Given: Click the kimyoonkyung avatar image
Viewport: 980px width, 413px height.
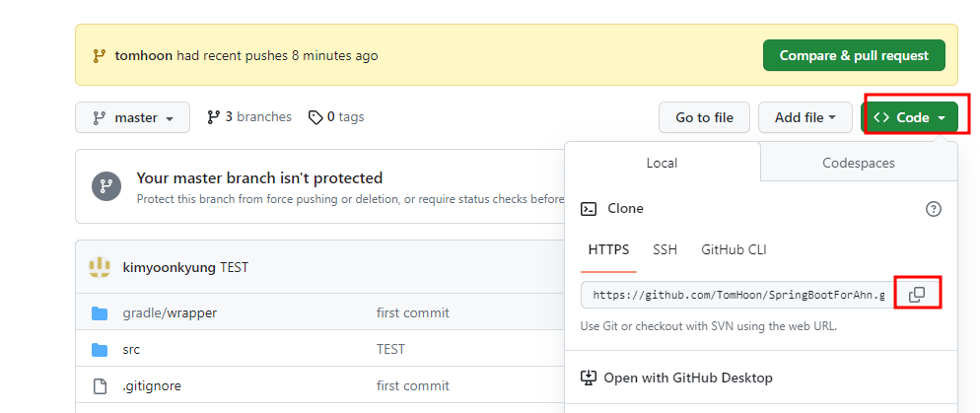Looking at the screenshot, I should [x=100, y=267].
